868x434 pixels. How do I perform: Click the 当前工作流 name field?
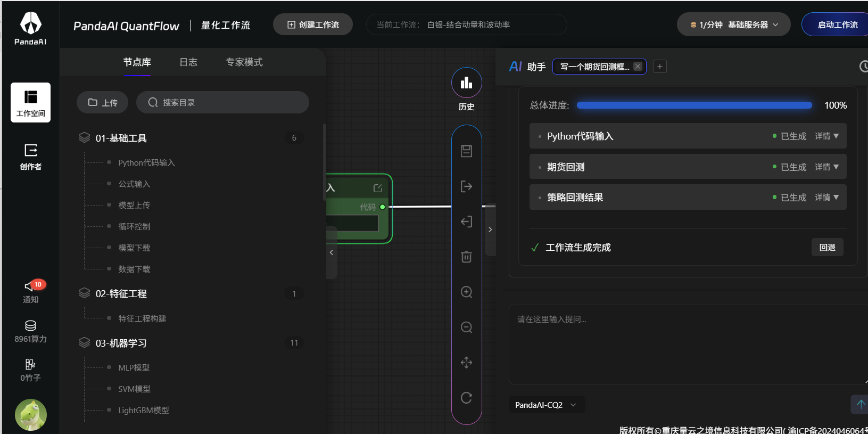pyautogui.click(x=467, y=24)
